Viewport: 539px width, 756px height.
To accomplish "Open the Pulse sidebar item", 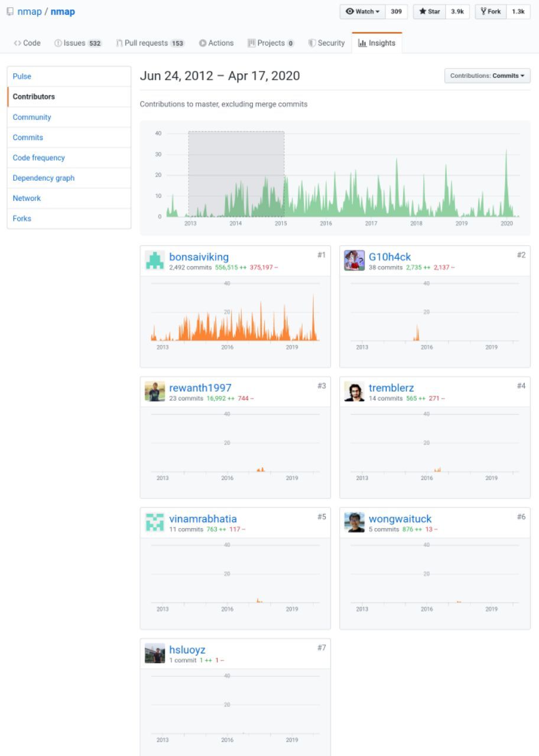I will [69, 76].
